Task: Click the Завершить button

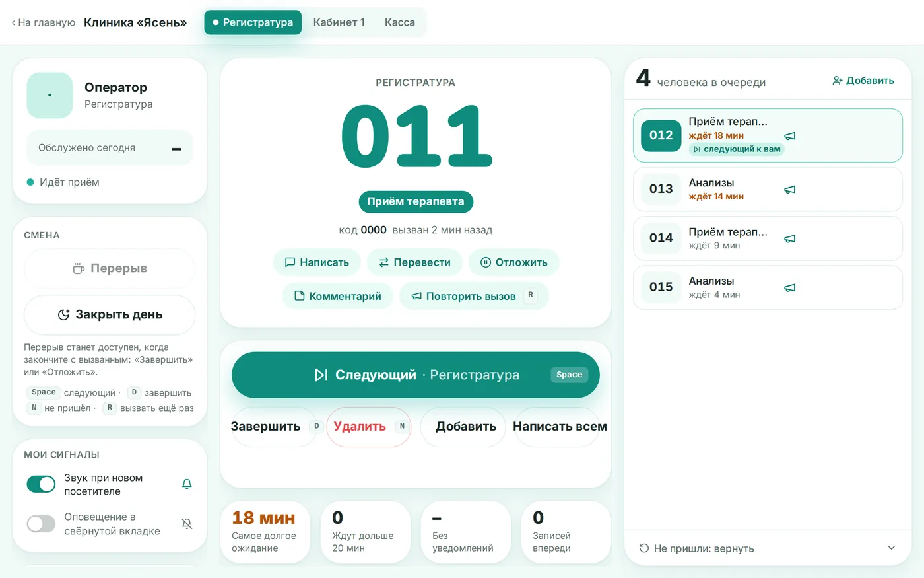Action: click(x=275, y=427)
